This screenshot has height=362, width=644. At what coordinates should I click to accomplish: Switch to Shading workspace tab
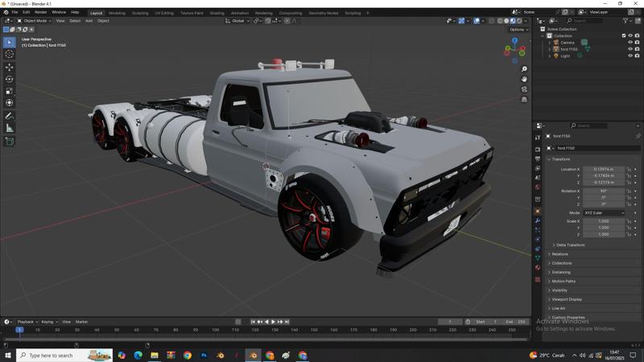217,13
